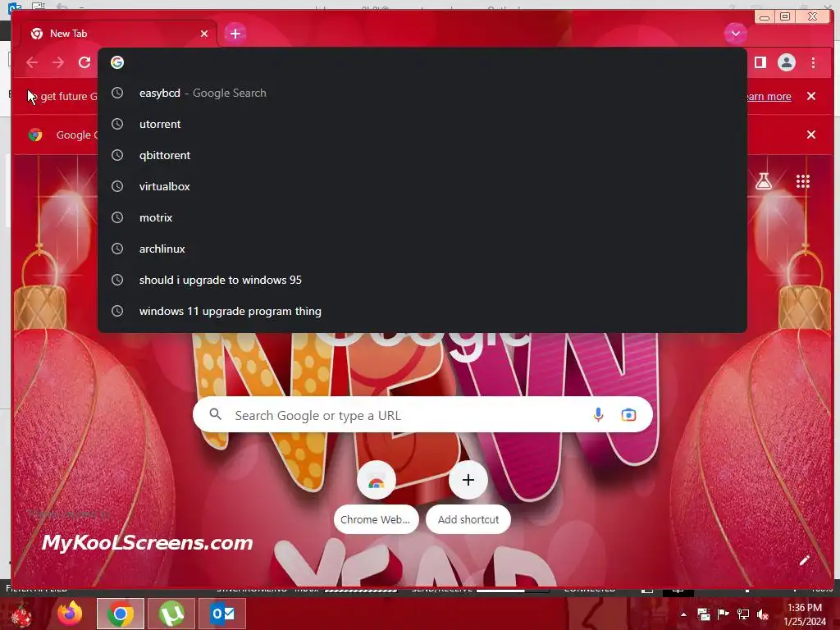Close the New Tab tab
The height and width of the screenshot is (630, 840).
click(x=204, y=34)
